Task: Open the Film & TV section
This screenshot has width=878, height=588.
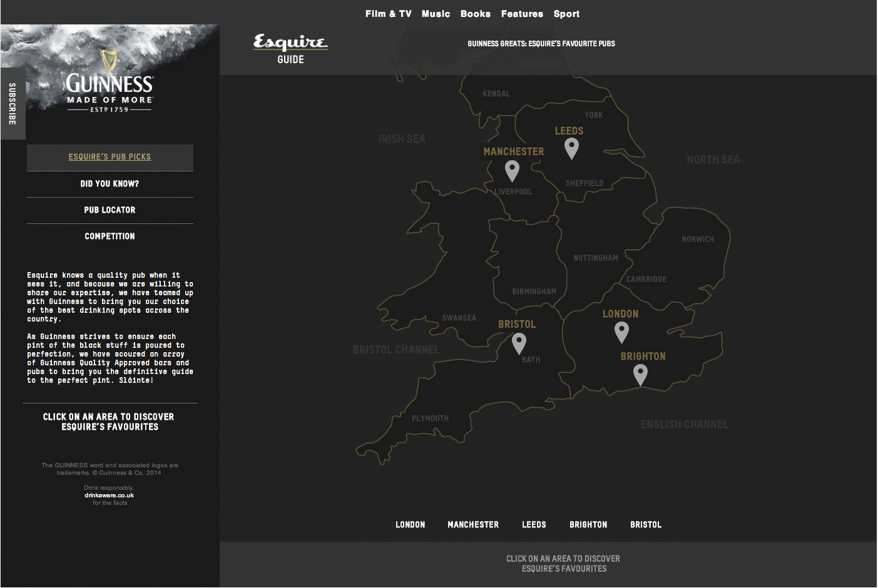Action: pos(389,14)
